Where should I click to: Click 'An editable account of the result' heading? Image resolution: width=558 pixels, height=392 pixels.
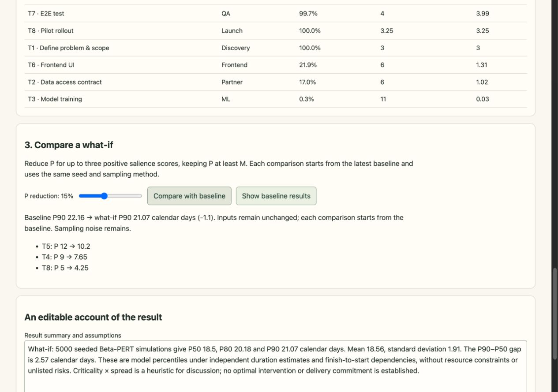(x=93, y=317)
